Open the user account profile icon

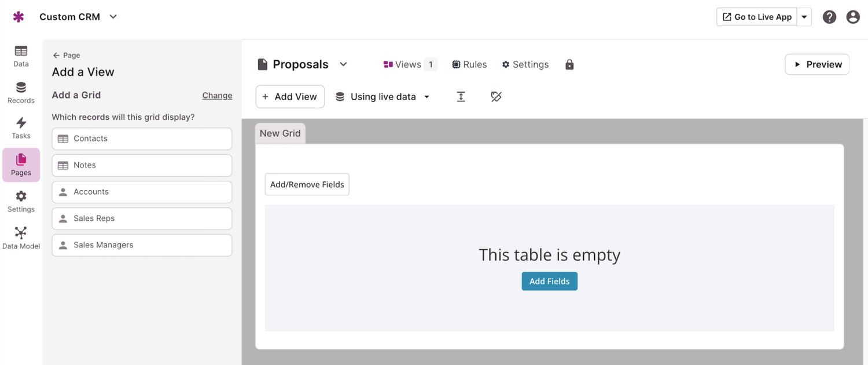(x=853, y=17)
